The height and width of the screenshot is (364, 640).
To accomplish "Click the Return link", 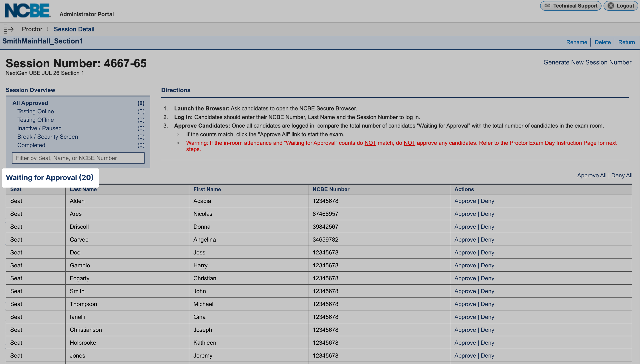I will click(626, 42).
